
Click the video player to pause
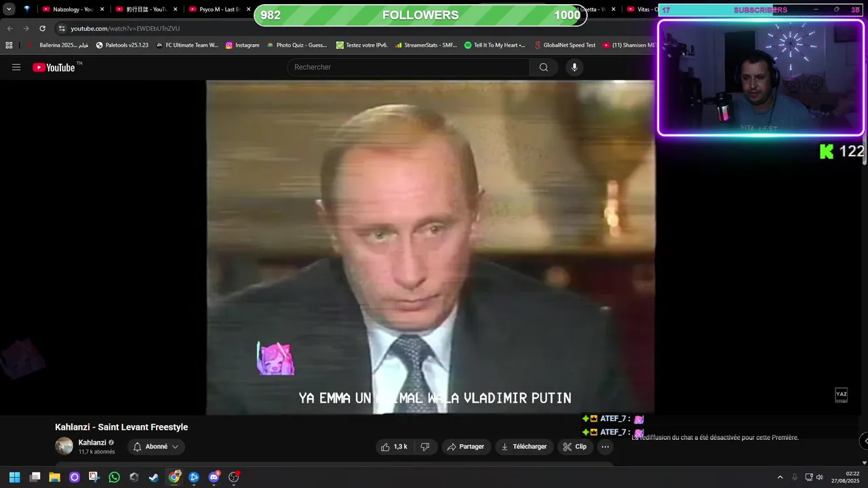point(431,247)
